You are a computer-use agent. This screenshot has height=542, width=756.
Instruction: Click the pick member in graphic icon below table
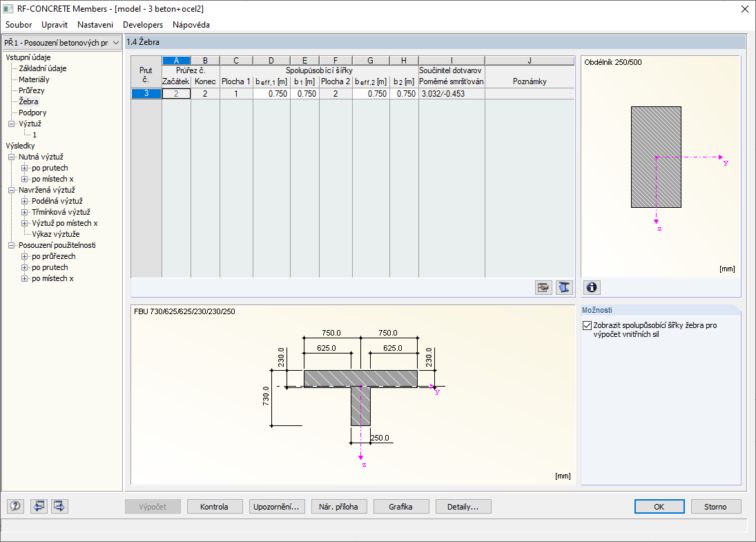[x=543, y=287]
